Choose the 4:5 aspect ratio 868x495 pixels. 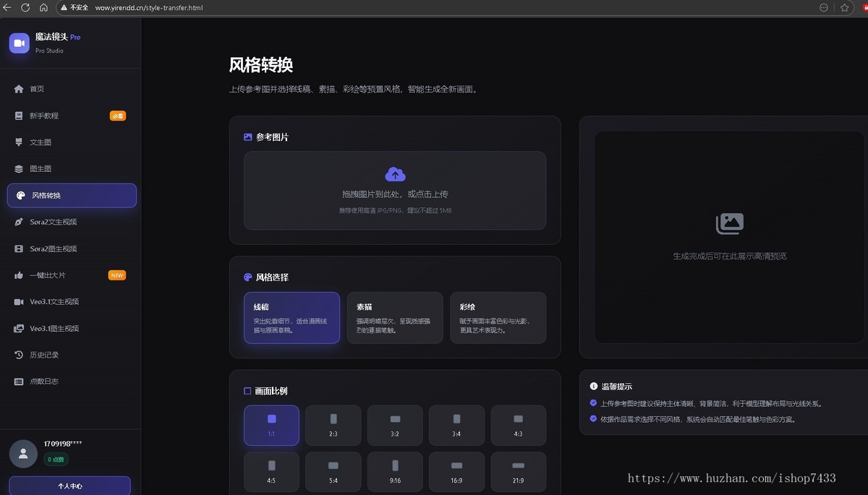coord(271,472)
